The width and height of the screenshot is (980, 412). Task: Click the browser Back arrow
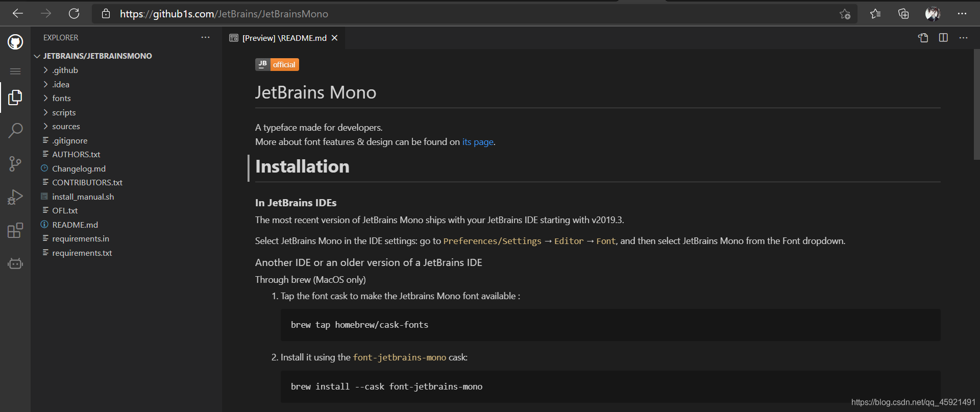click(18, 14)
